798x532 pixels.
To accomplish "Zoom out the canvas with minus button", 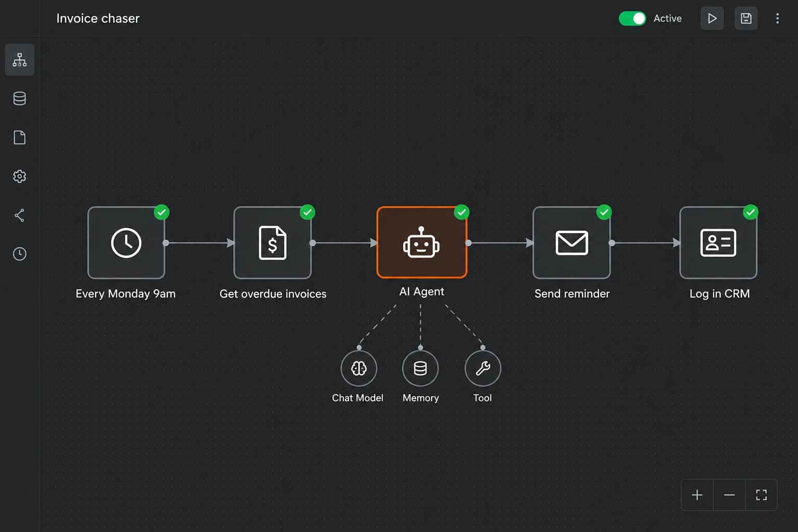I will tap(729, 495).
